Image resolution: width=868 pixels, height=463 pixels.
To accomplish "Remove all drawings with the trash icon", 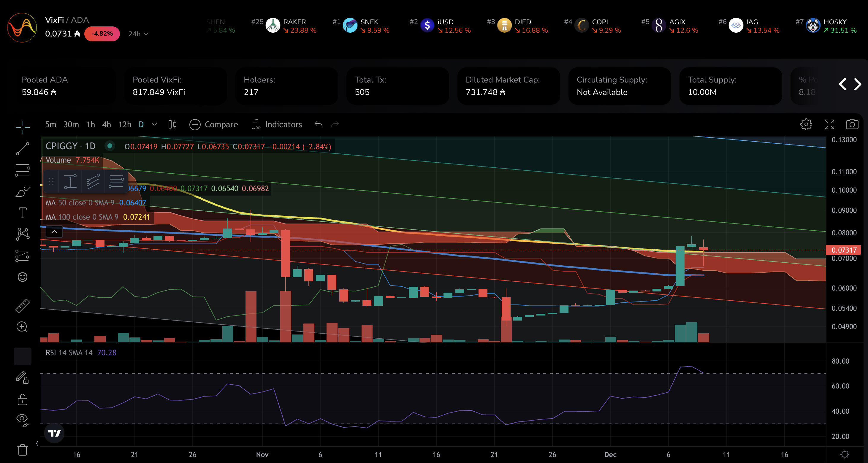I will pos(23,450).
